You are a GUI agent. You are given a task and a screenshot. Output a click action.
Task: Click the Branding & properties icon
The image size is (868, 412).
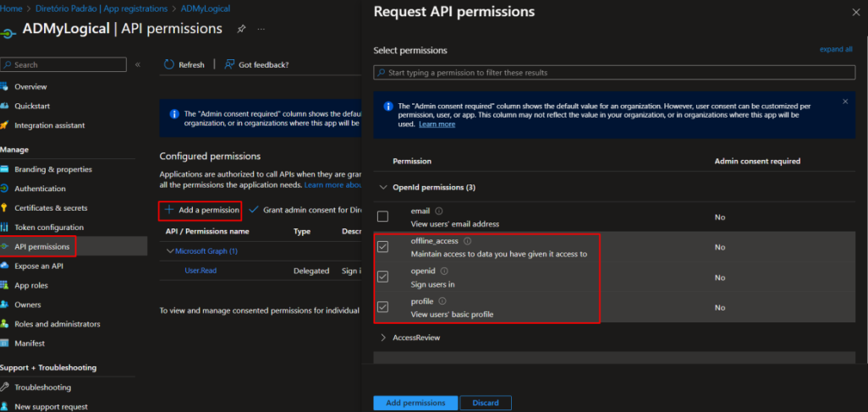coord(4,169)
